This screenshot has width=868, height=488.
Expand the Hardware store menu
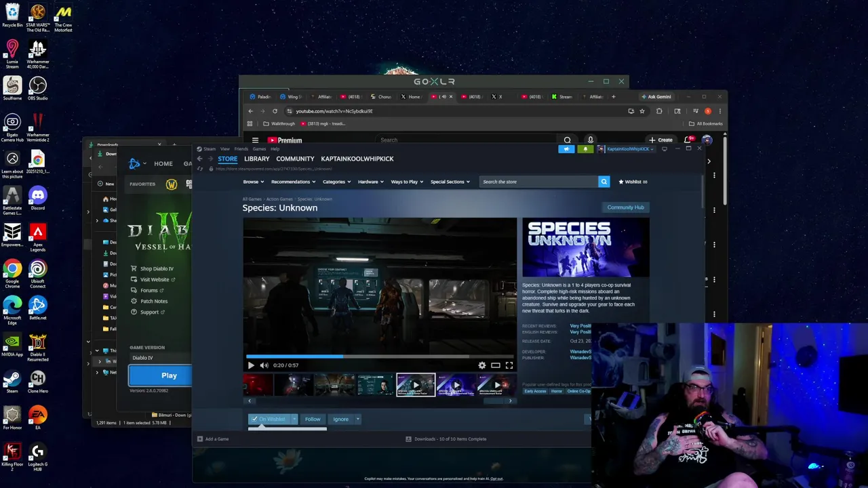point(370,182)
